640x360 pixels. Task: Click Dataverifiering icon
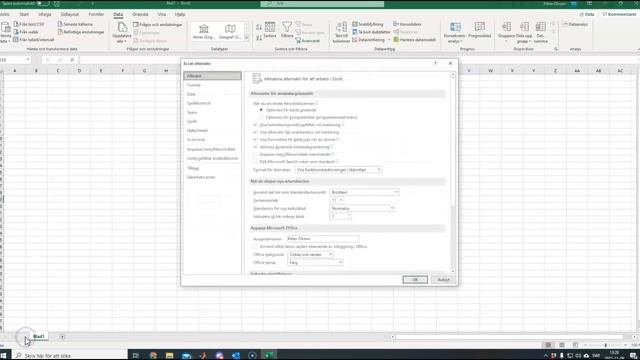click(x=355, y=40)
